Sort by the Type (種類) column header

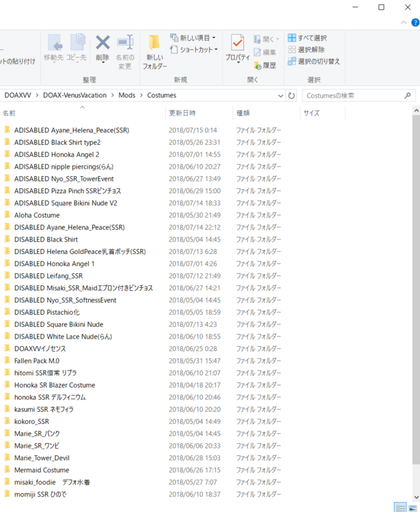[x=266, y=113]
